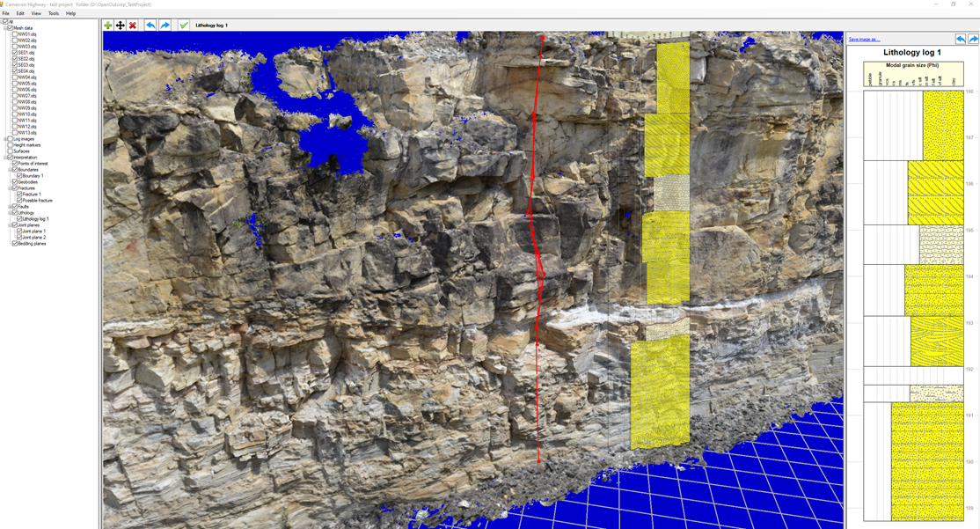This screenshot has width=980, height=529.
Task: Collapse the Fractures tree node
Action: 11,188
